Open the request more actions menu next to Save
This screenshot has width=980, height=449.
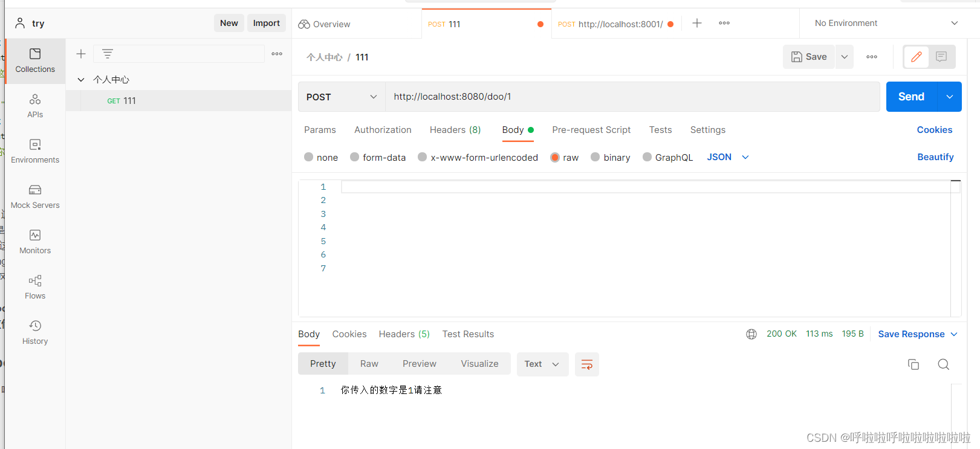click(872, 57)
